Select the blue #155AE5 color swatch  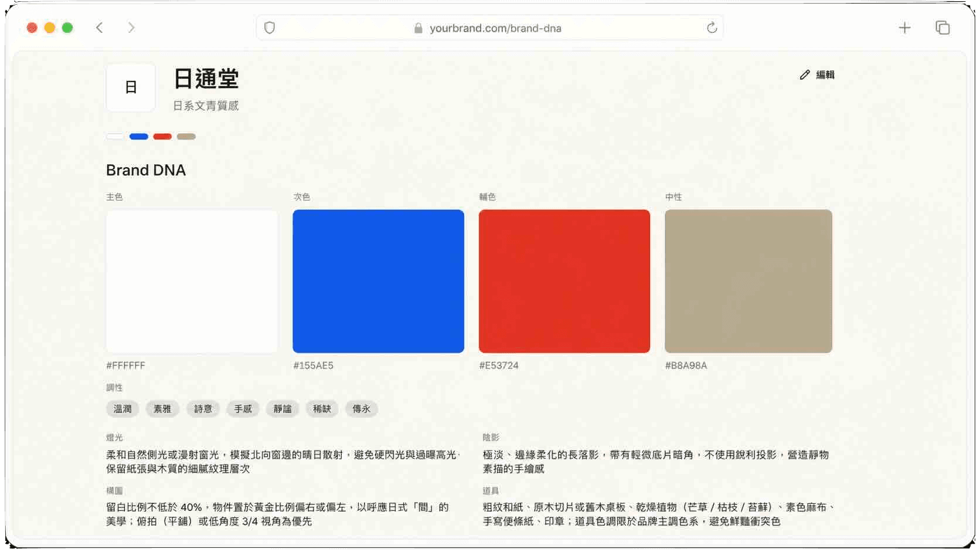click(378, 281)
